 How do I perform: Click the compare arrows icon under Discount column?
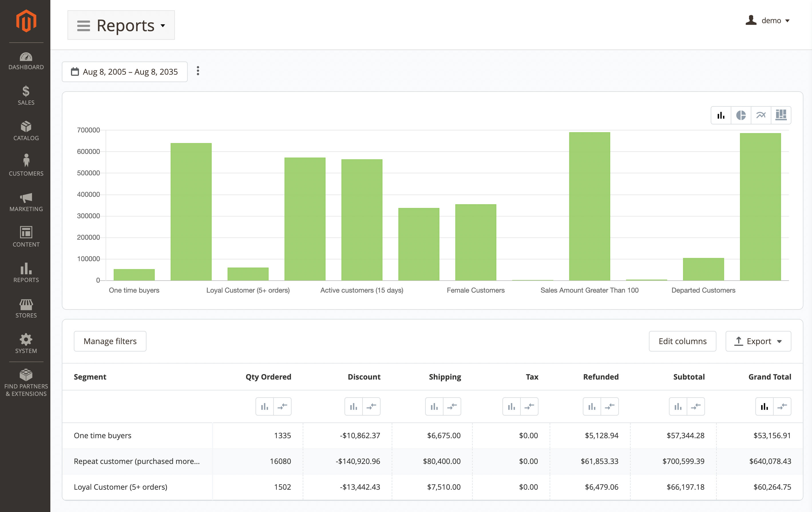point(372,406)
